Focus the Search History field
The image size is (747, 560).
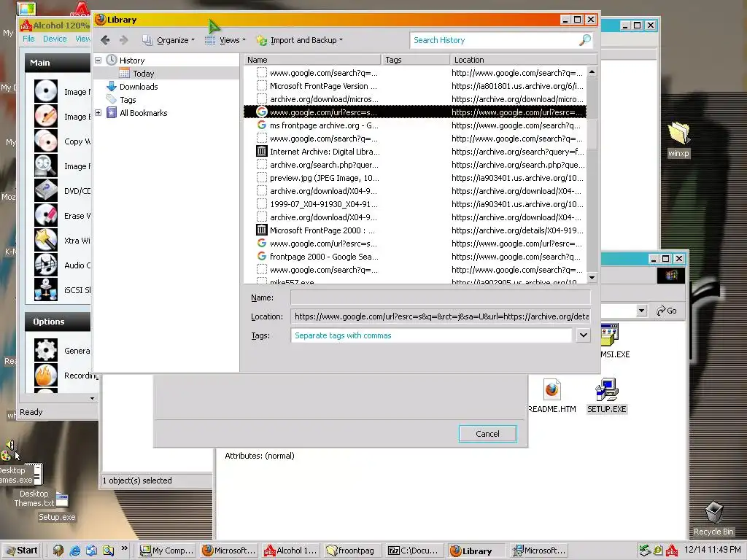[x=494, y=40]
